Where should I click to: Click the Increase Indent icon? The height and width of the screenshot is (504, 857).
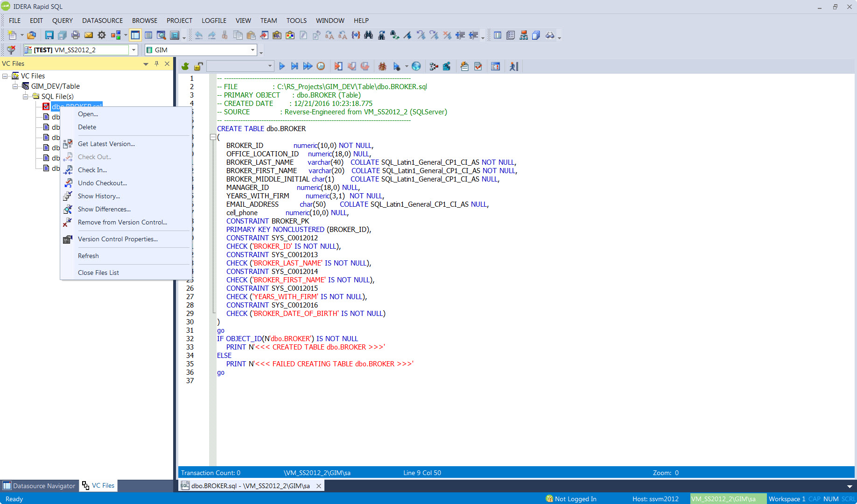(460, 35)
